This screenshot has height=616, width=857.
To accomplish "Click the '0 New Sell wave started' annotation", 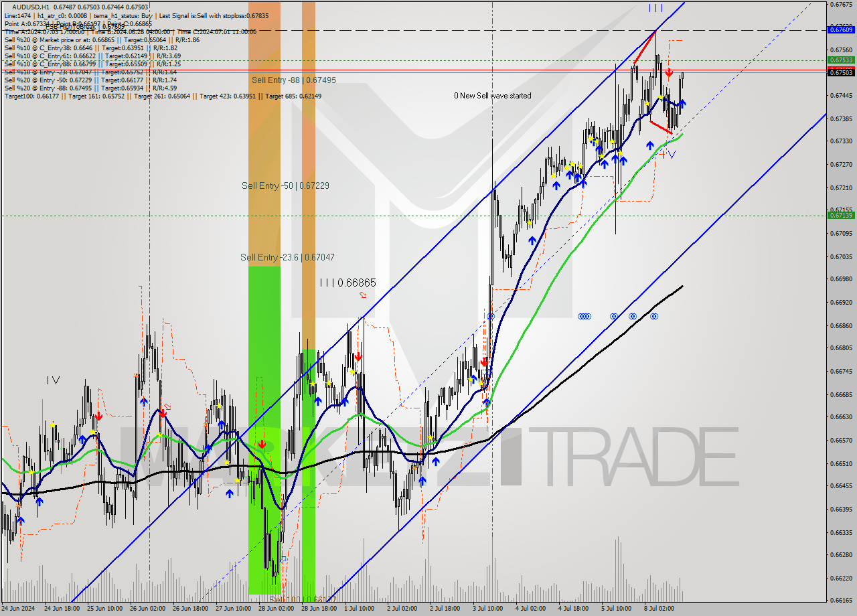I will click(493, 96).
